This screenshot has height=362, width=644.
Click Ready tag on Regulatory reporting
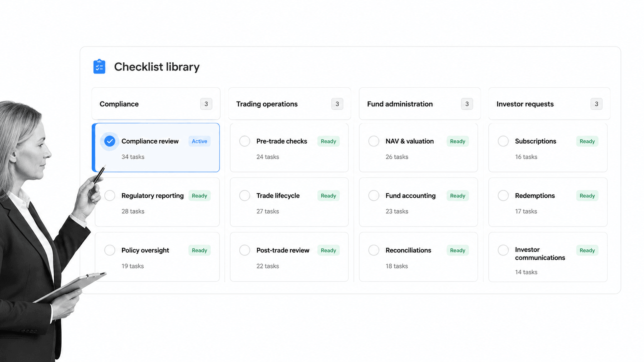coord(200,195)
